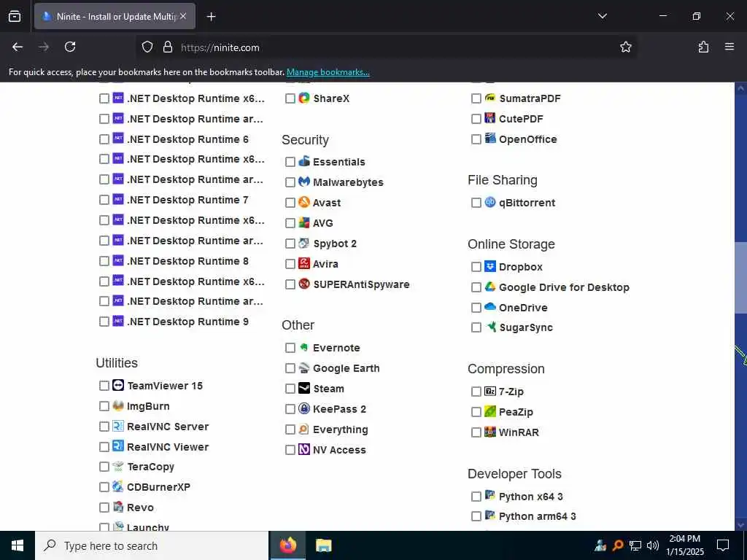Open the volume speaker tray icon
The width and height of the screenshot is (747, 560).
653,545
